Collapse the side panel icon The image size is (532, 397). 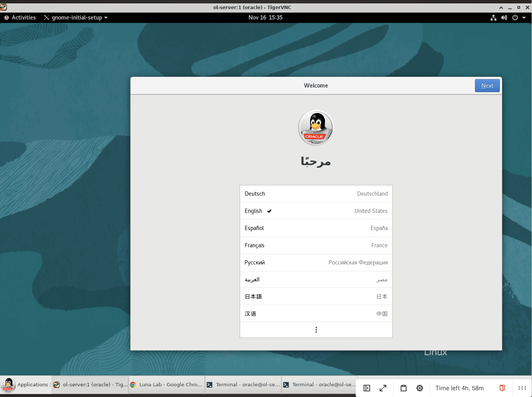coord(367,388)
